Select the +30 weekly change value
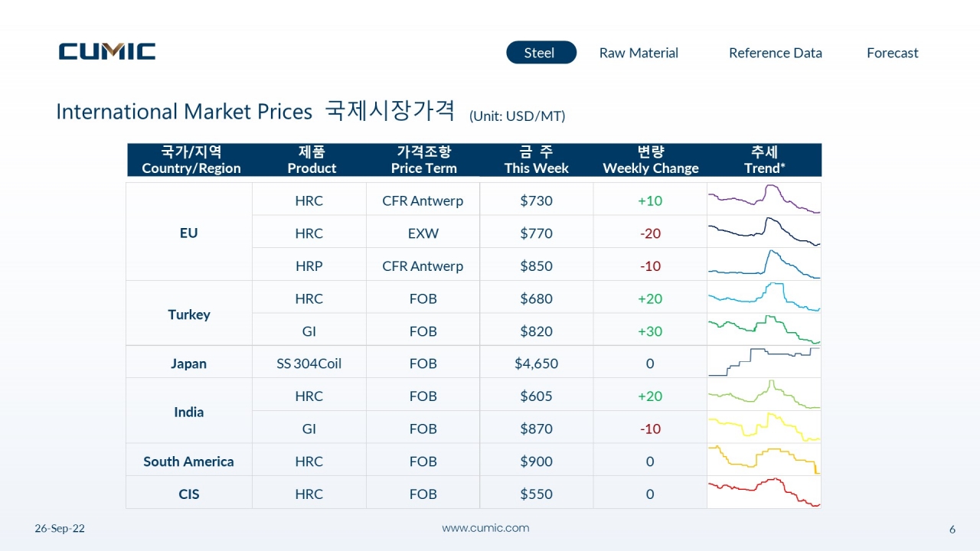This screenshot has width=980, height=551. (x=650, y=331)
